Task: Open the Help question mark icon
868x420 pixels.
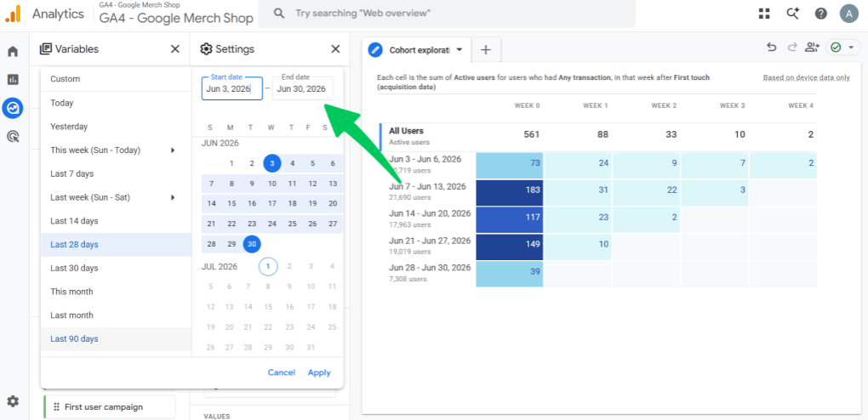Action: pyautogui.click(x=821, y=14)
